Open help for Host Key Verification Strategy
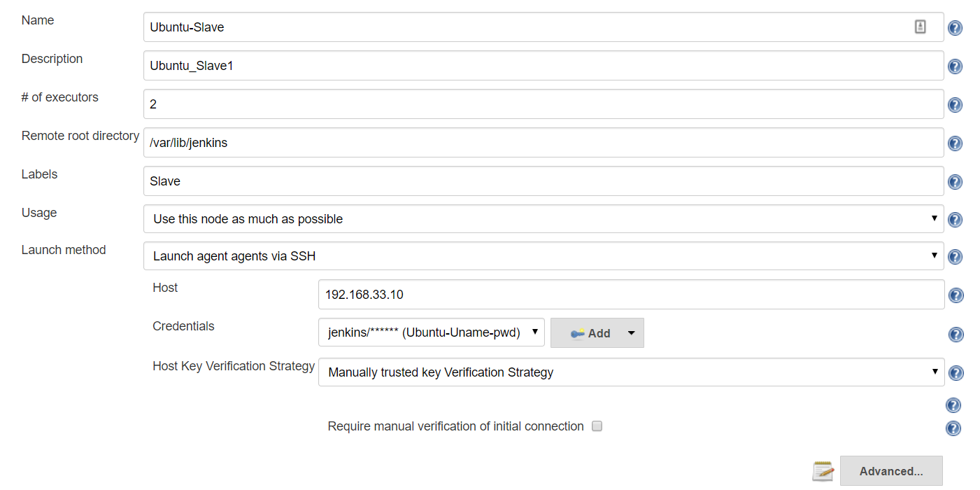 point(956,373)
